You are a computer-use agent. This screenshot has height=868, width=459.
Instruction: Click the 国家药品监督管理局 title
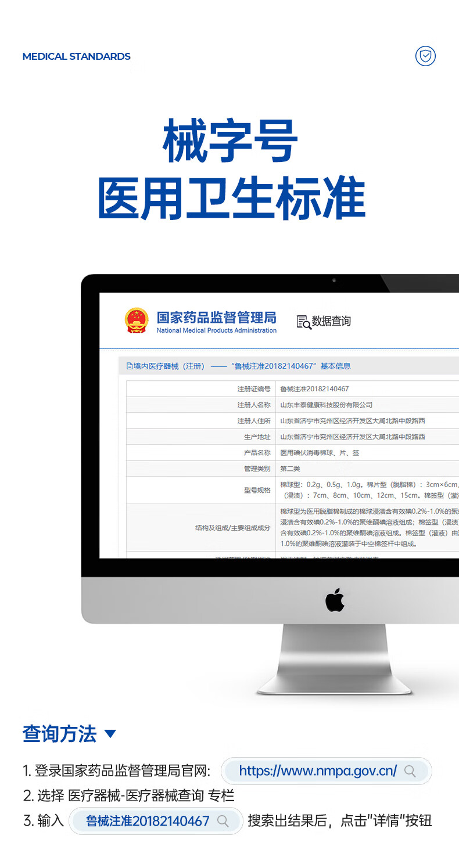tap(217, 317)
